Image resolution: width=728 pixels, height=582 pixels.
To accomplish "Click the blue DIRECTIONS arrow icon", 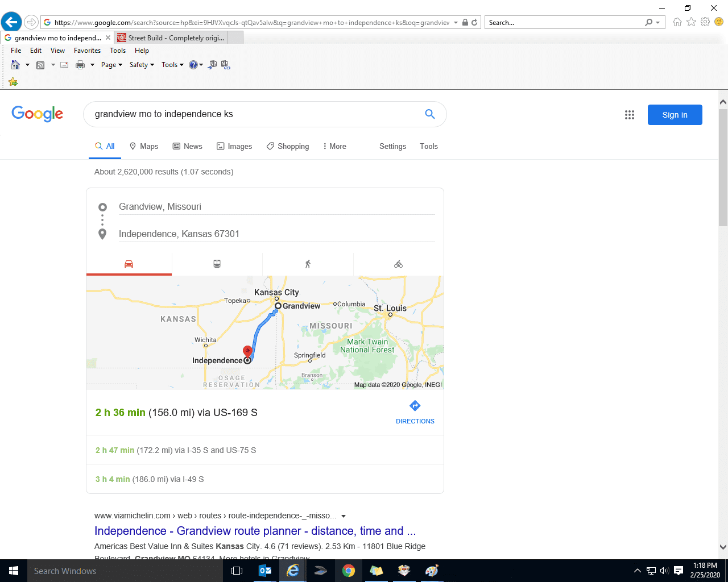I will pyautogui.click(x=415, y=406).
